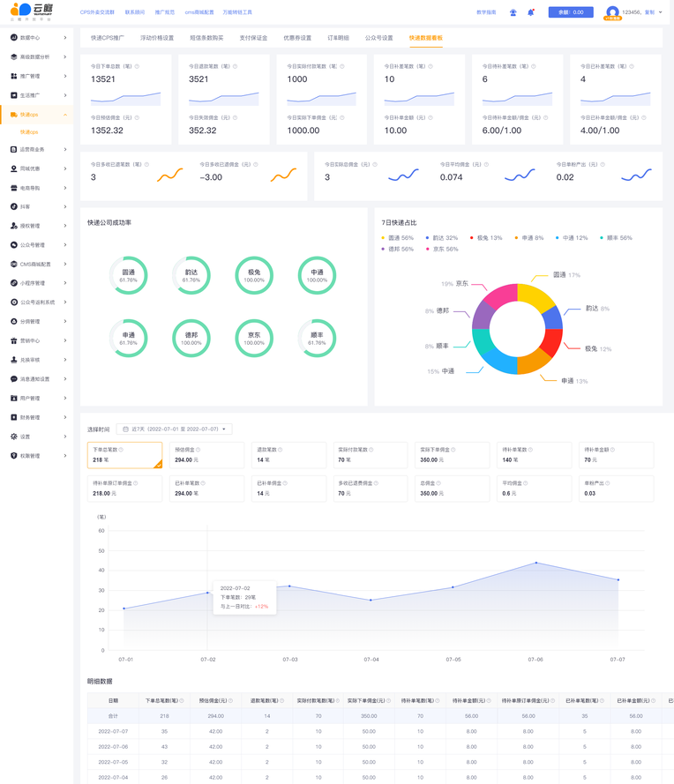Viewport: 674px width, 784px height.
Task: Click the 授权管理 user icon
Action: pos(14,226)
